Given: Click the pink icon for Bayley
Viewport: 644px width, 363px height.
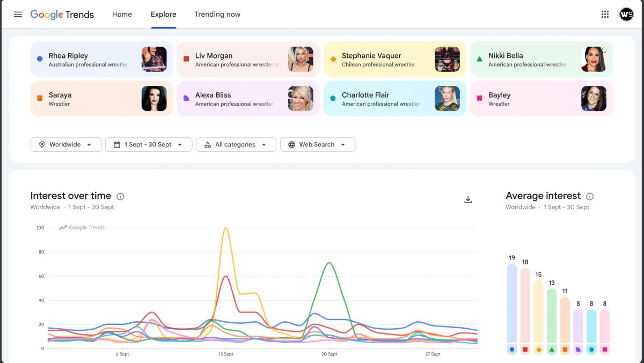Looking at the screenshot, I should 479,99.
